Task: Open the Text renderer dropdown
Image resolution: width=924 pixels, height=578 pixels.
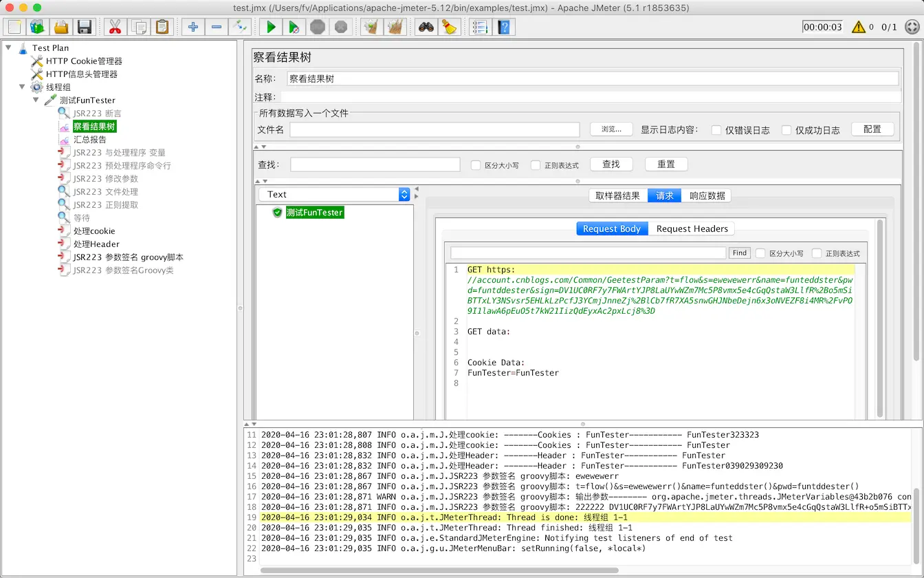Action: tap(335, 195)
